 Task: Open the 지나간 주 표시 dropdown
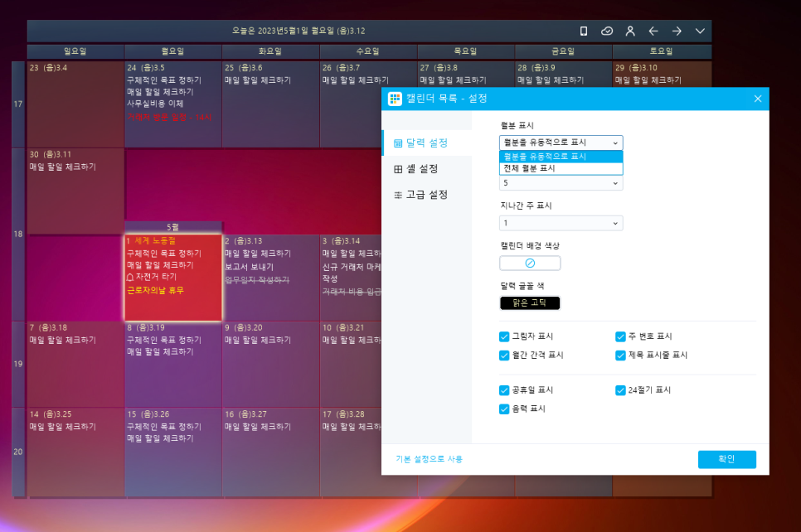point(561,223)
